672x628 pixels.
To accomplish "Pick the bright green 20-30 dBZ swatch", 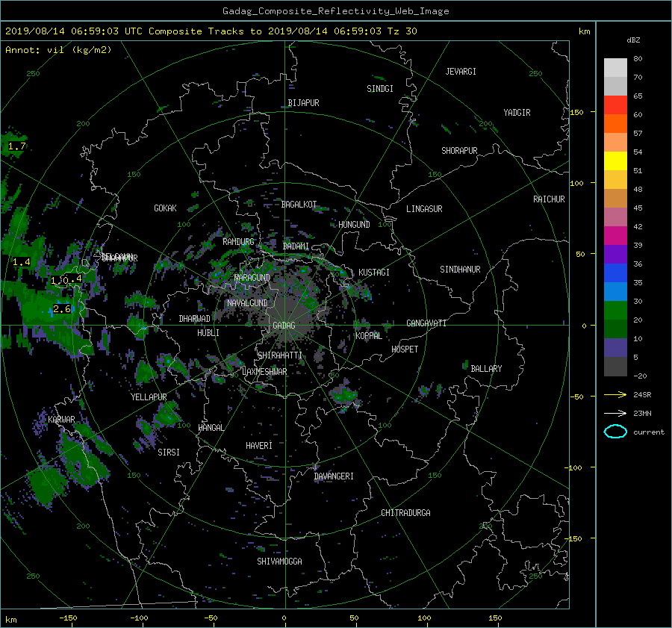I will coord(615,311).
